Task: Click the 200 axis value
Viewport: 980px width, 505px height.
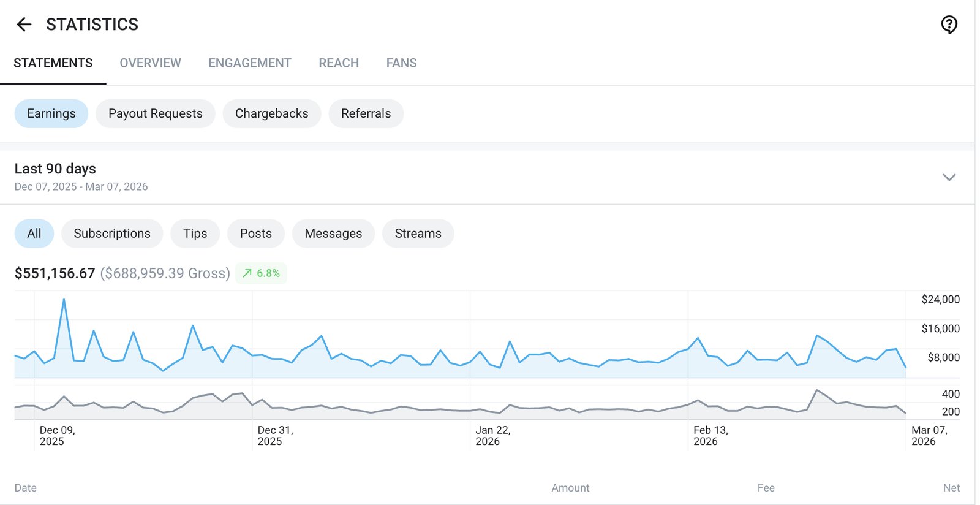Action: [951, 412]
